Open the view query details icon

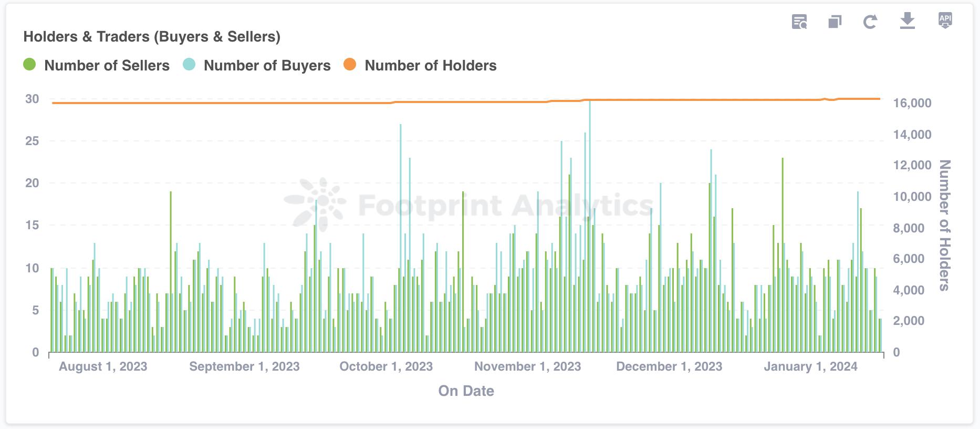coord(799,22)
